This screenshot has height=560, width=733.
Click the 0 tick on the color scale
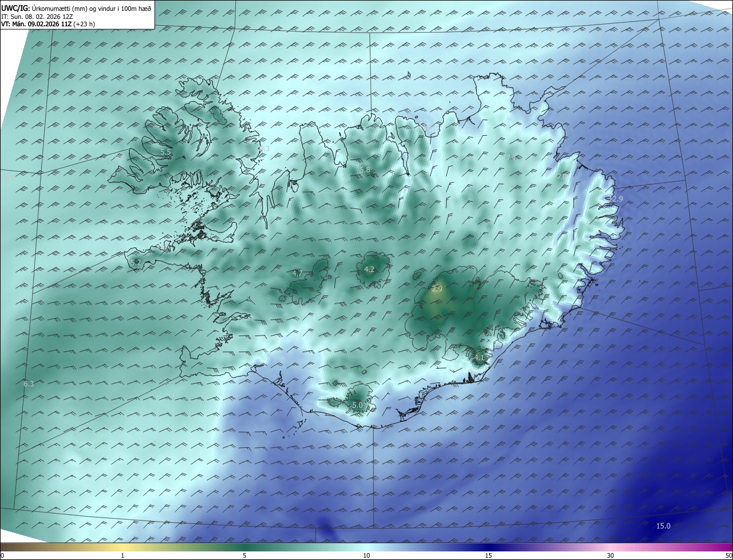coord(2,555)
